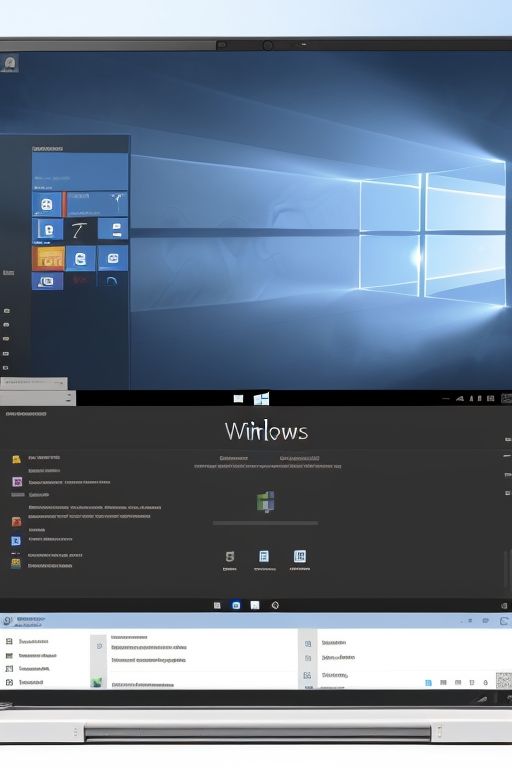The height and width of the screenshot is (768, 512).
Task: Open the blue grid icon in the dark panel
Action: pyautogui.click(x=300, y=556)
